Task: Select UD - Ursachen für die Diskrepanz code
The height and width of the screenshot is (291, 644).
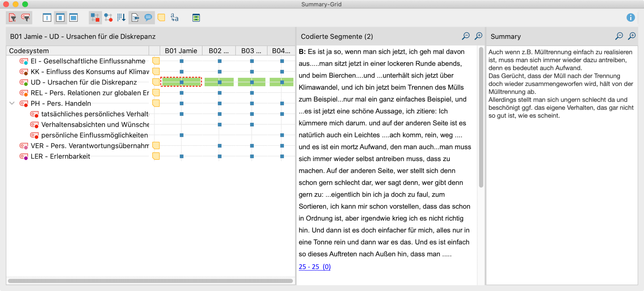Action: pos(84,82)
